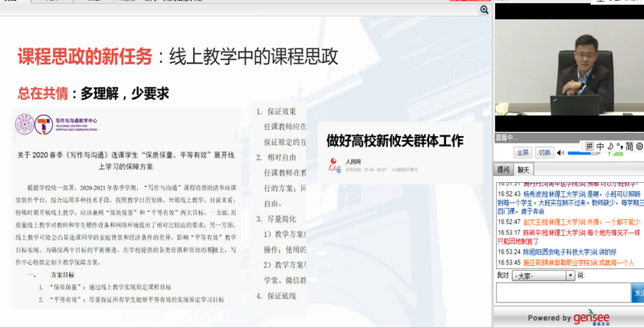Click the 切换 switch button
Image resolution: width=644 pixels, height=328 pixels.
click(544, 152)
